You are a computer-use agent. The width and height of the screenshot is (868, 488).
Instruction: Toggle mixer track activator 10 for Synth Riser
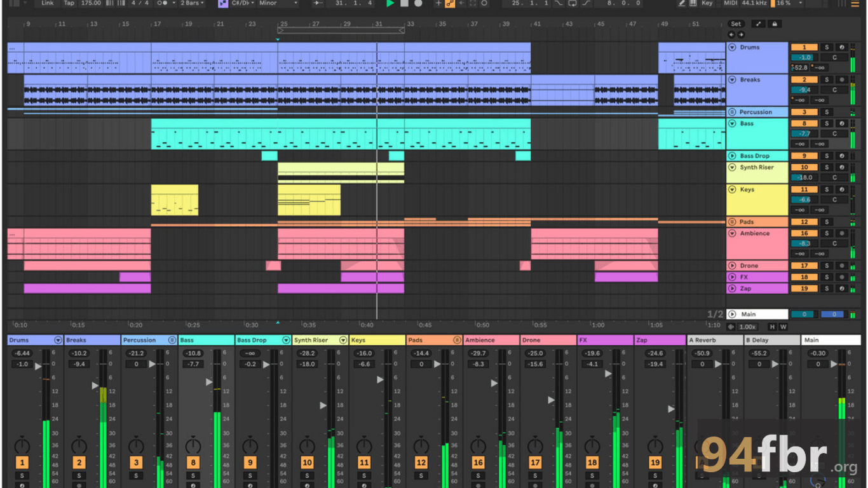(307, 463)
